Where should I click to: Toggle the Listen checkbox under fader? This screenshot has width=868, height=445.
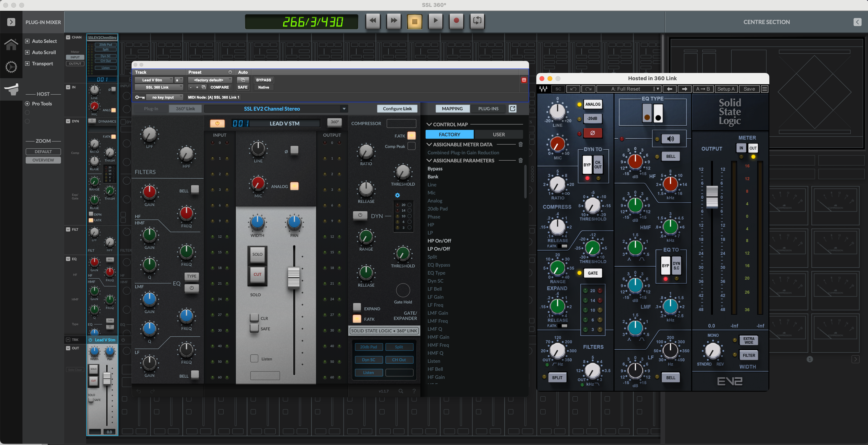click(254, 358)
